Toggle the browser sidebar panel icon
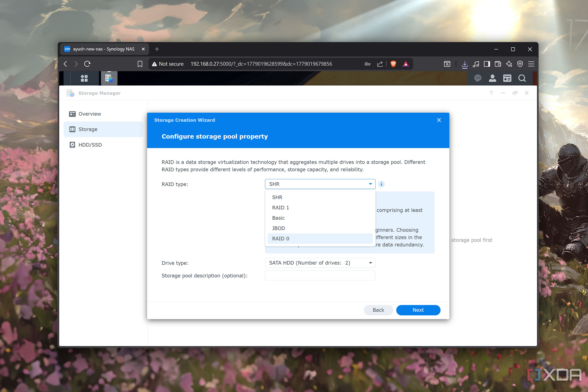 487,64
